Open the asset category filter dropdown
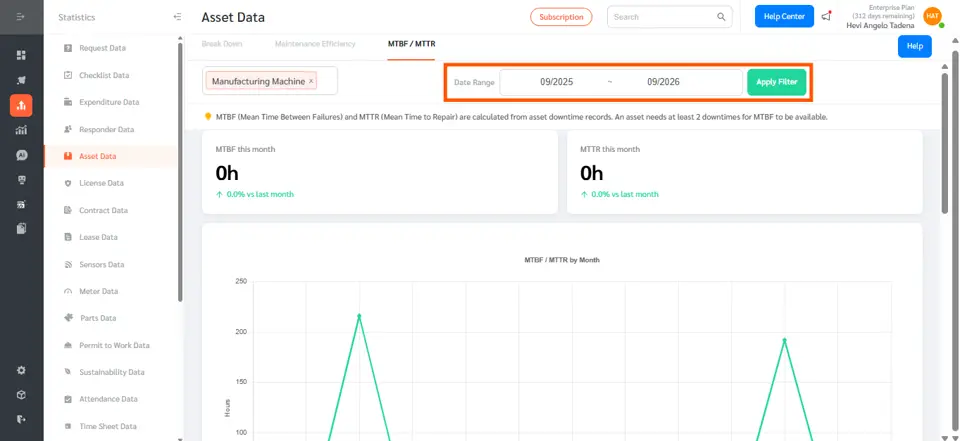Viewport: 960px width, 441px height. 270,81
